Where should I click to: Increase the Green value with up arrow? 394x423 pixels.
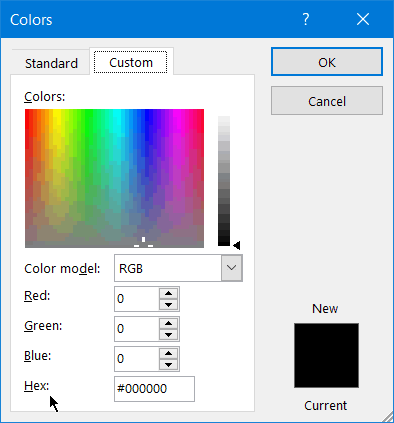click(168, 323)
